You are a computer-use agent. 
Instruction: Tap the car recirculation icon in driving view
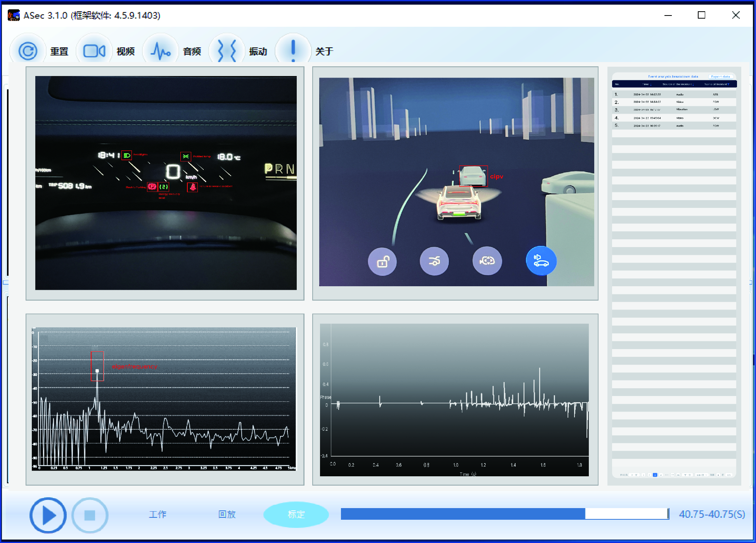[487, 261]
